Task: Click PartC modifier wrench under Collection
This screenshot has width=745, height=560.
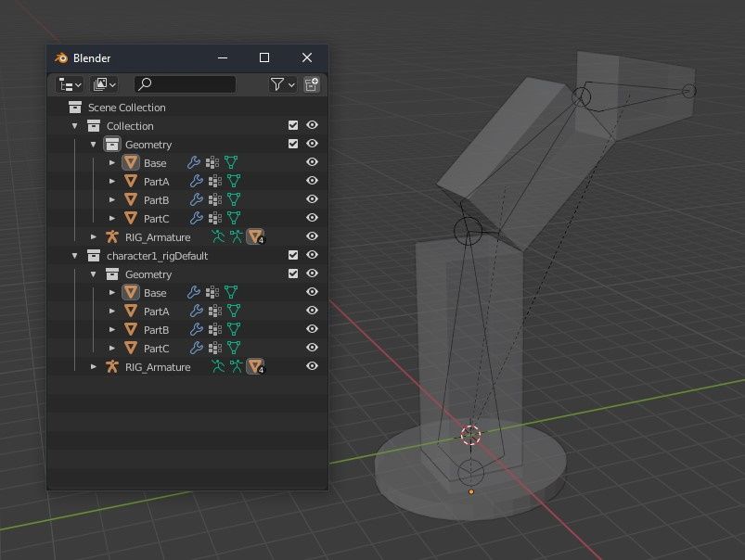Action: coord(197,218)
